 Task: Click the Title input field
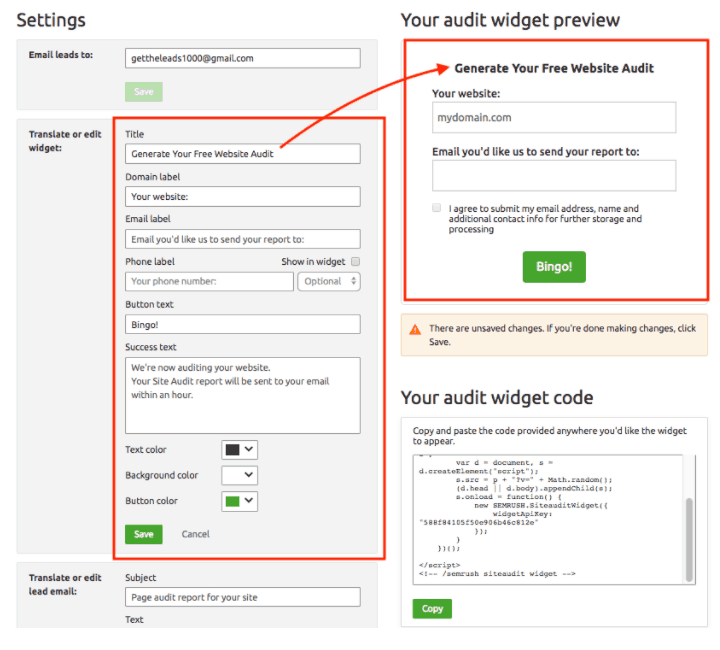coord(242,154)
